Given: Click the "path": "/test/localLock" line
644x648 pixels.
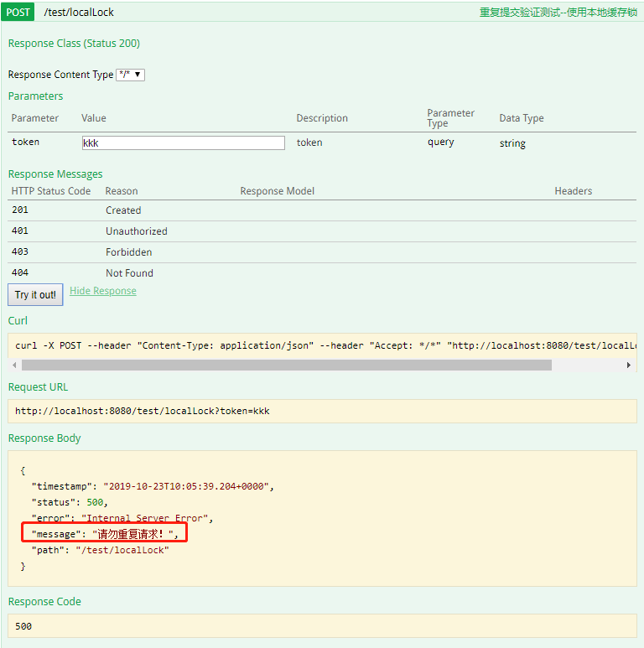Looking at the screenshot, I should tap(101, 551).
